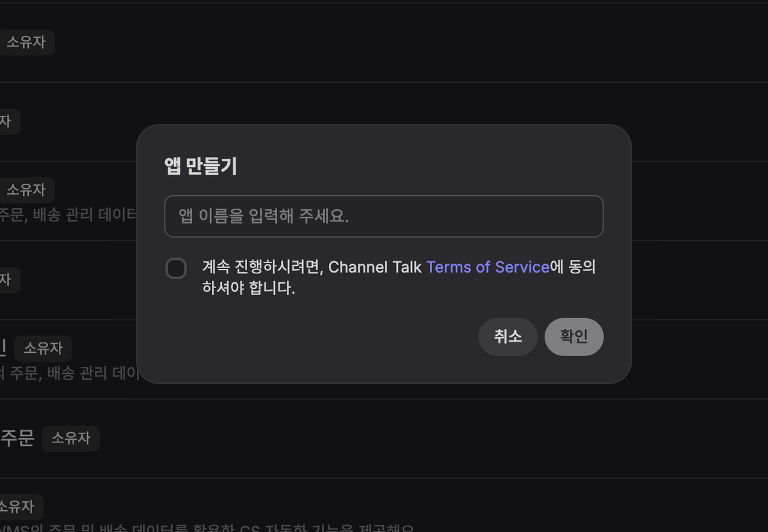Click the 앱 이름 input field
The width and height of the screenshot is (768, 532).
click(383, 216)
